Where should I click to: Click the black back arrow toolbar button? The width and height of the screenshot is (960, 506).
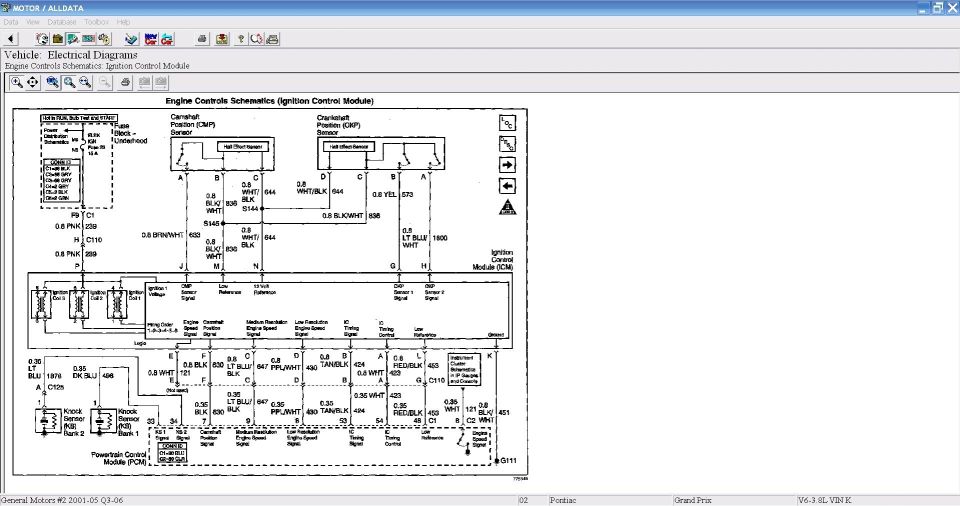tap(10, 39)
